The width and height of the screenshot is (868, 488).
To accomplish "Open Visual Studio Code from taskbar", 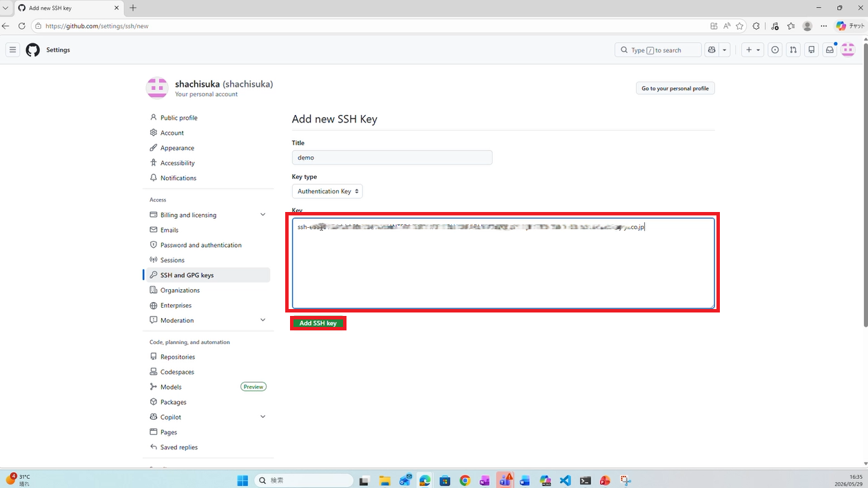I will [x=565, y=480].
